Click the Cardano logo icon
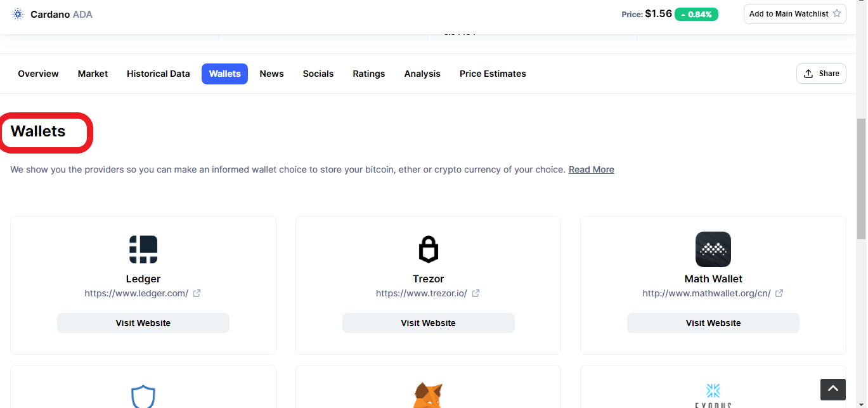The height and width of the screenshot is (408, 868). (17, 14)
